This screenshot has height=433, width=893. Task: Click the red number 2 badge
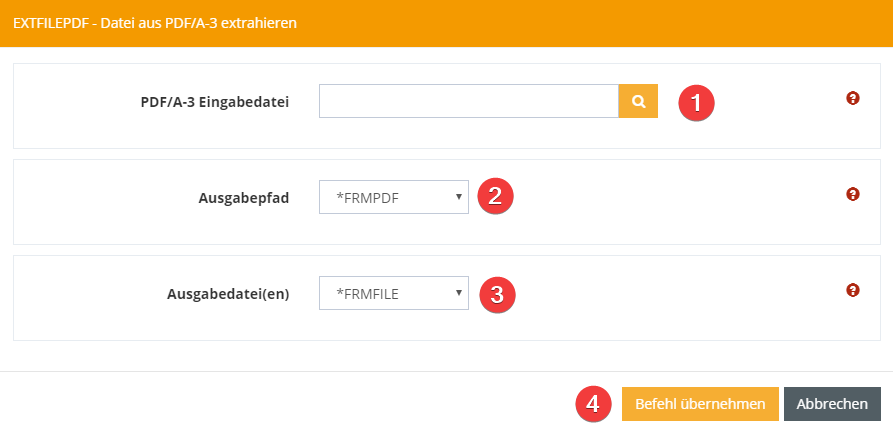[x=495, y=196]
